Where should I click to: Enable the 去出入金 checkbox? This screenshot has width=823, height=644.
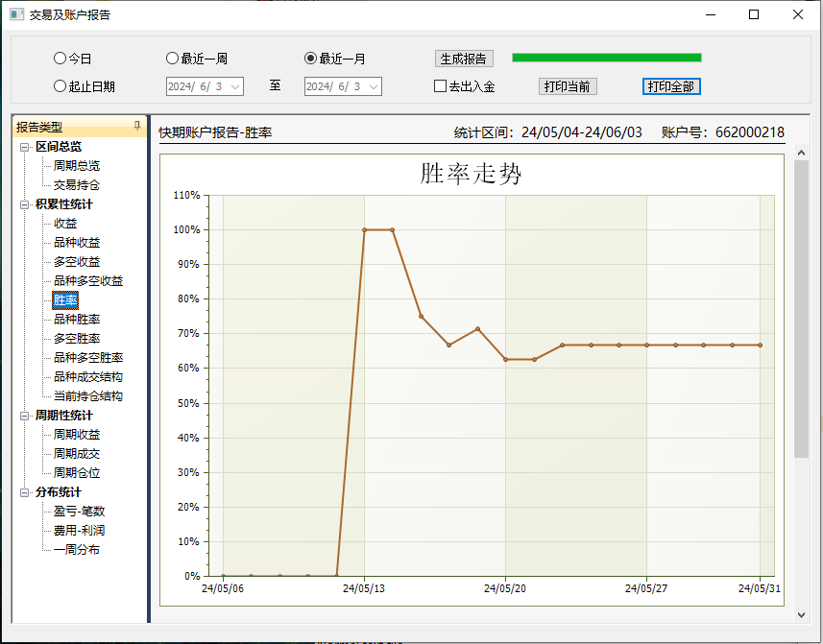click(x=441, y=86)
